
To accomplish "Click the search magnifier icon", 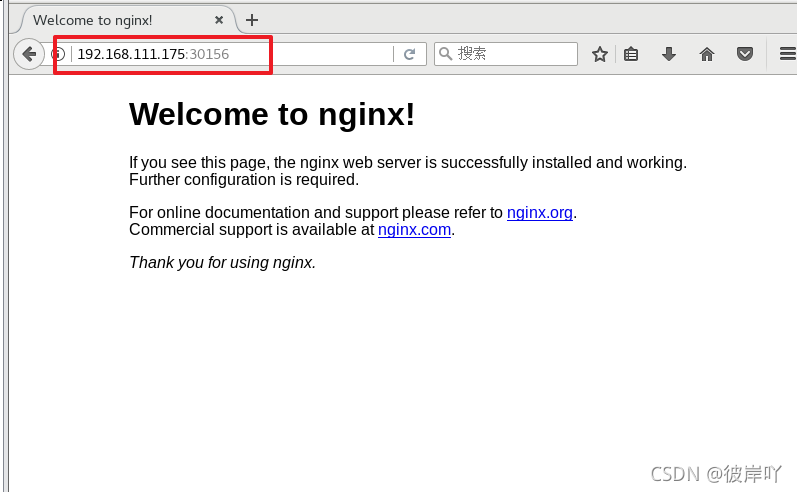I will point(445,53).
